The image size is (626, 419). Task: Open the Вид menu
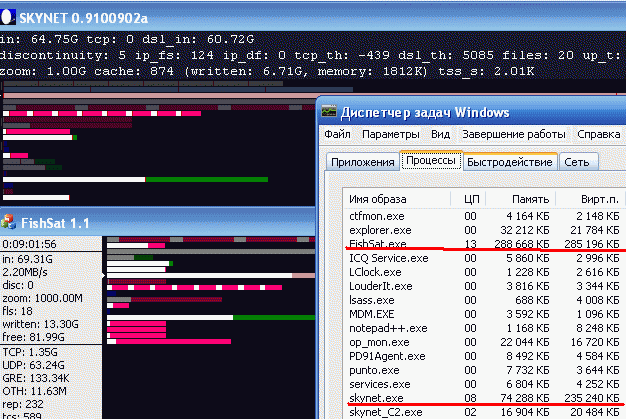440,134
